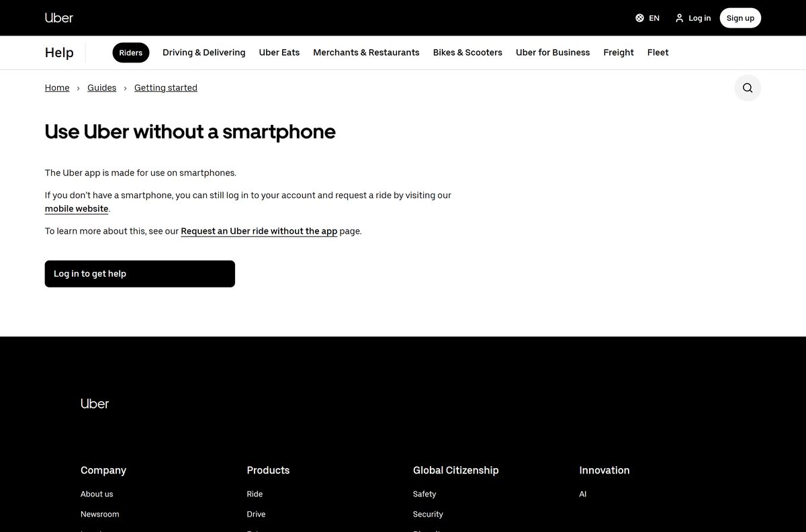
Task: Select the Freight tab
Action: (619, 52)
